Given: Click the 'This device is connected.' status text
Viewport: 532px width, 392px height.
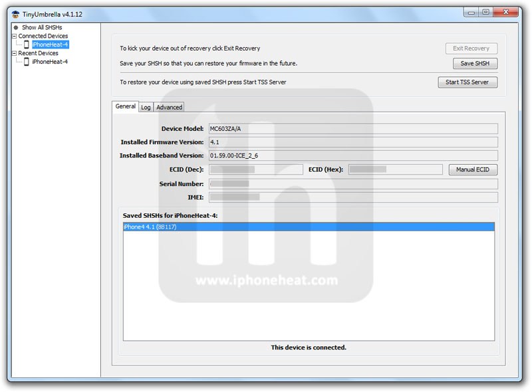Looking at the screenshot, I should click(309, 347).
